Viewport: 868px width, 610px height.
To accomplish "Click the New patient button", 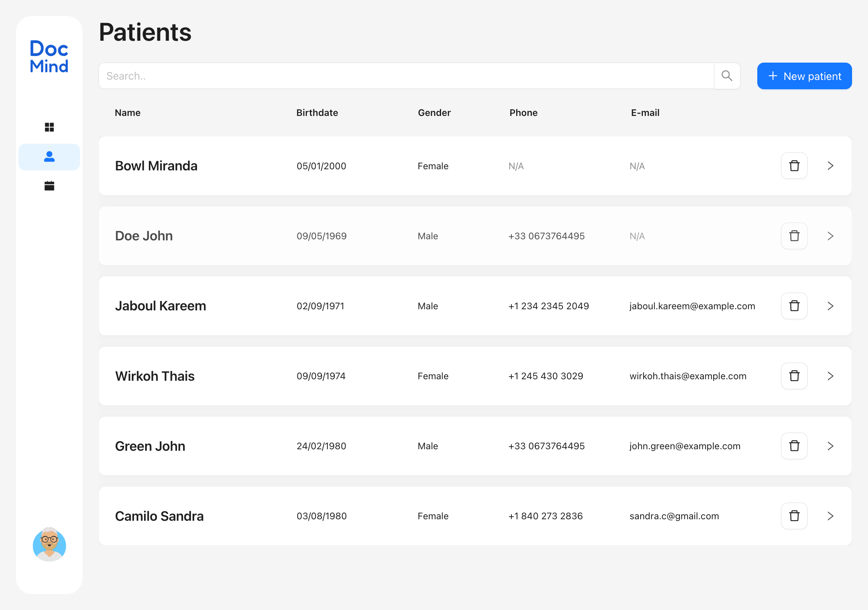I will pyautogui.click(x=804, y=76).
